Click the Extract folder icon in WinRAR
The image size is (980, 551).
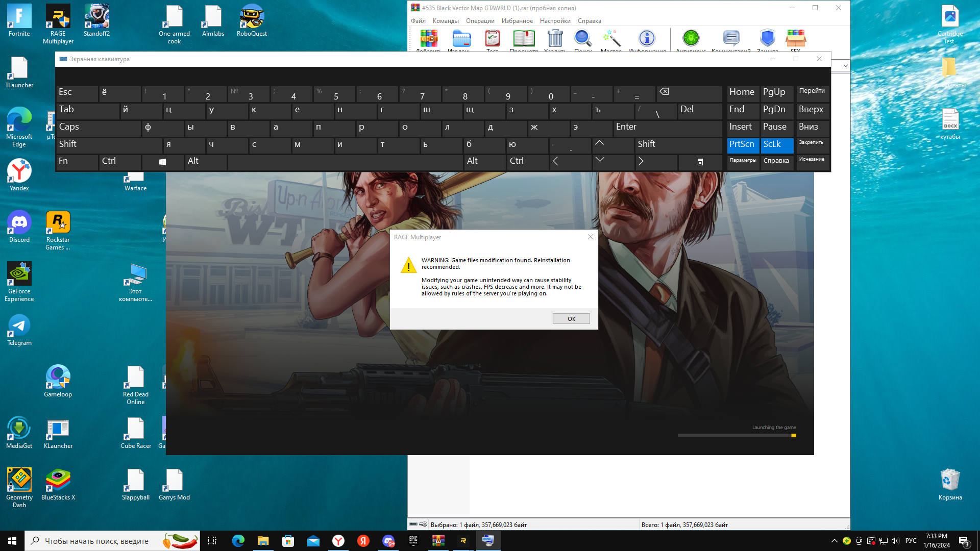pyautogui.click(x=461, y=39)
